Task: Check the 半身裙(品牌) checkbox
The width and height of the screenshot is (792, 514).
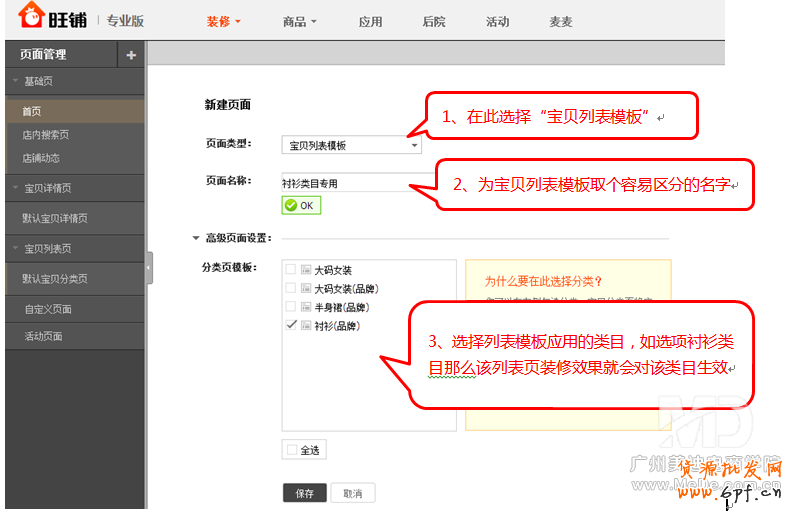Action: coord(290,306)
